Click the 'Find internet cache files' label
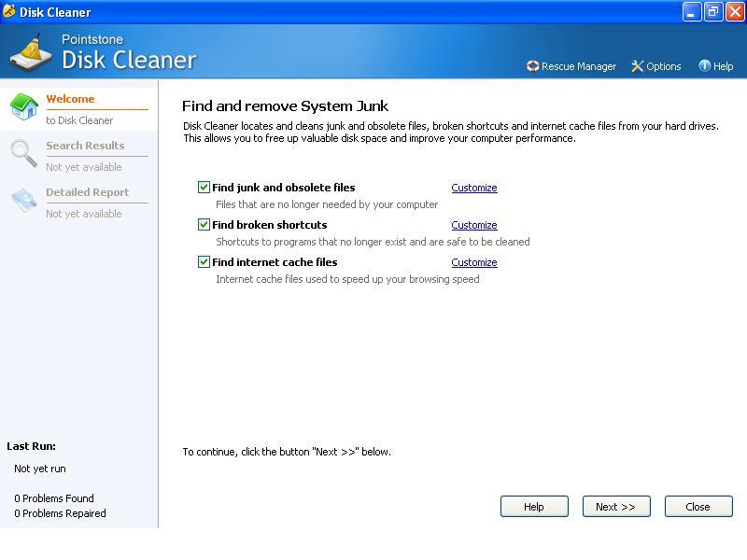The width and height of the screenshot is (747, 560). [x=275, y=262]
